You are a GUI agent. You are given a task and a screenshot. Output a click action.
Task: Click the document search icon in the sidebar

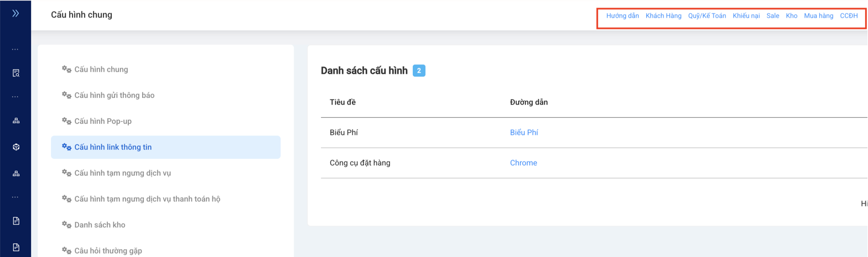(x=15, y=73)
